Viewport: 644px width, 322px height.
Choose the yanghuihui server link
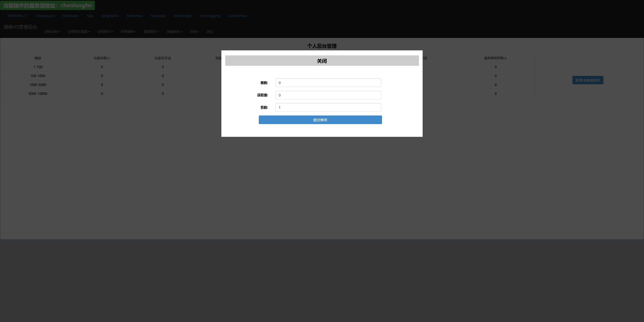tap(110, 16)
